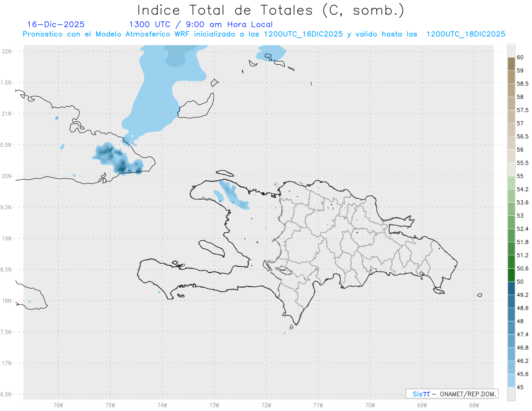
Task: Click the legend value '46.2'
Action: 523,361
